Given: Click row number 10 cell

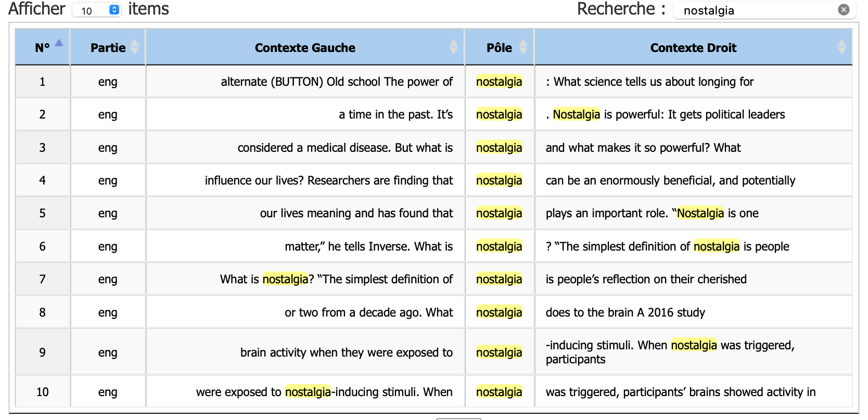Looking at the screenshot, I should point(43,392).
